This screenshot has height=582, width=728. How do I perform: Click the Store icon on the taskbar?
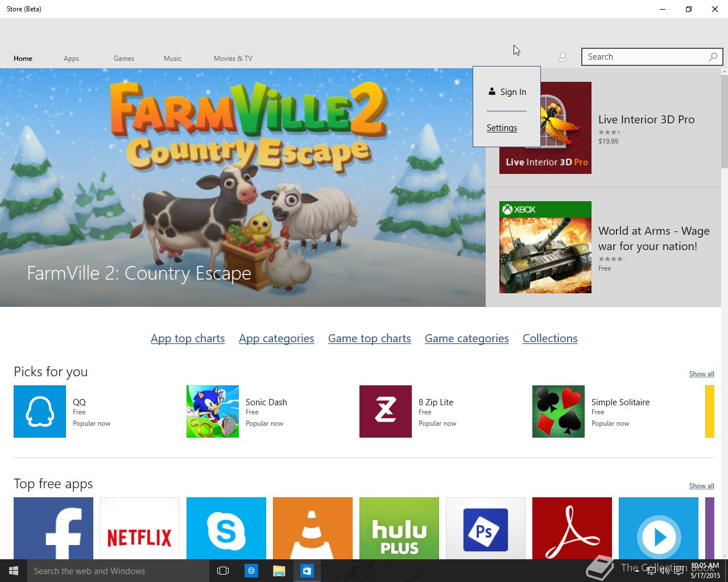(x=307, y=571)
